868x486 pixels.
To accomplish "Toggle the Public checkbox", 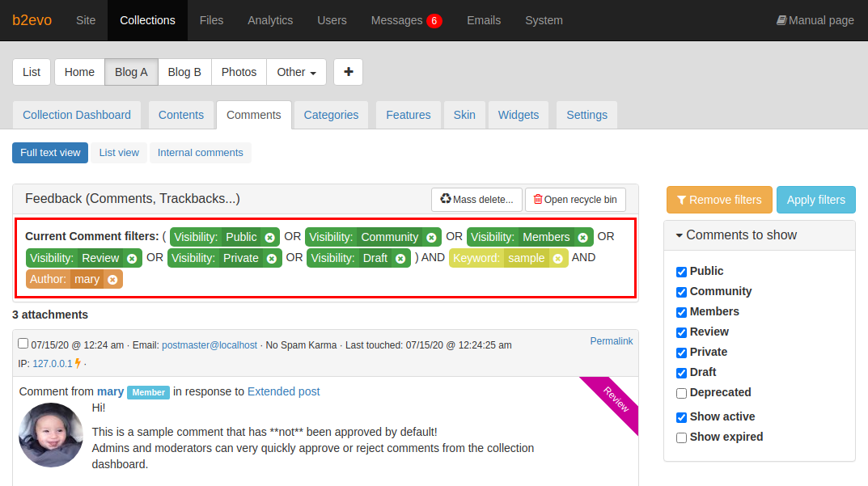I will tap(681, 272).
